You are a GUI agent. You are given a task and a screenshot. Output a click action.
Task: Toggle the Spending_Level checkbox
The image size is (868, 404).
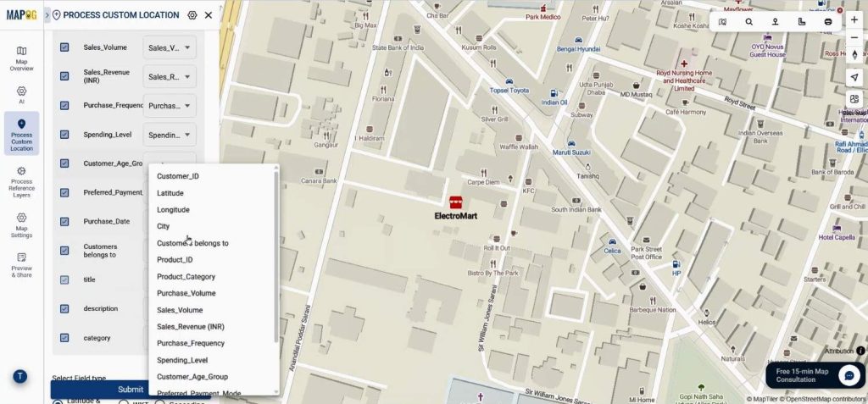[x=64, y=135]
